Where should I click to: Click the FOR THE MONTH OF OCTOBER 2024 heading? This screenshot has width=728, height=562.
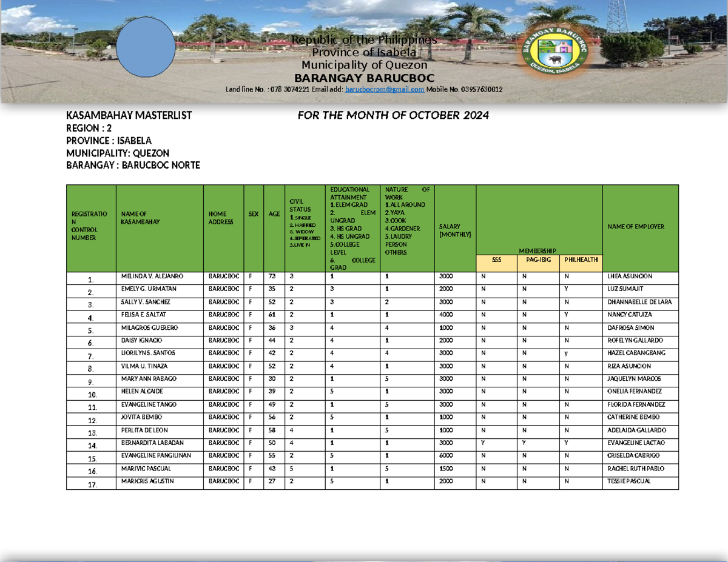393,115
